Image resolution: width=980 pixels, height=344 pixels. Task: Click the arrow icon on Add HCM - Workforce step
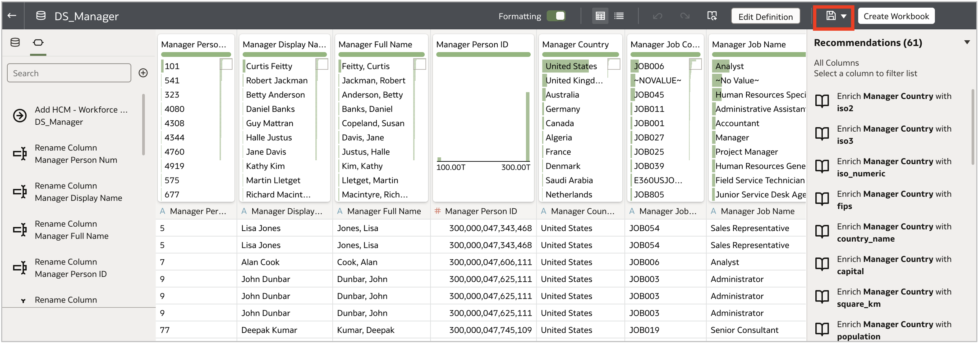(19, 116)
